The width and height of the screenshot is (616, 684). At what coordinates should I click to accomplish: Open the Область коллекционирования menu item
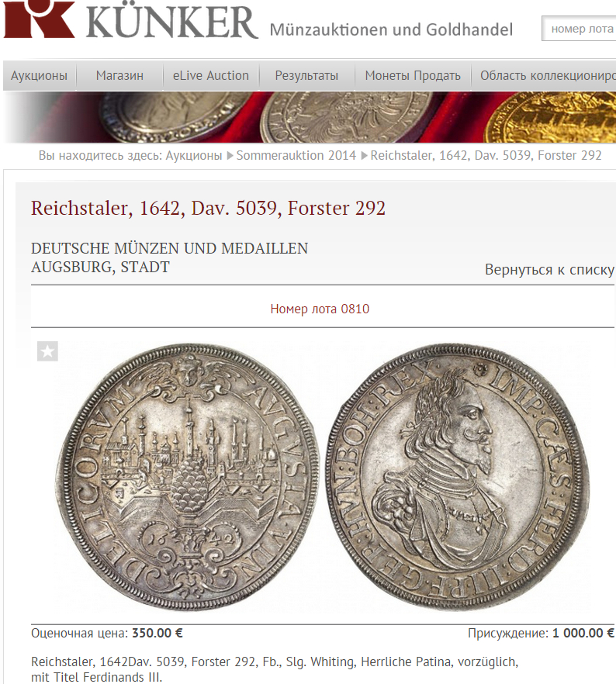coord(544,75)
